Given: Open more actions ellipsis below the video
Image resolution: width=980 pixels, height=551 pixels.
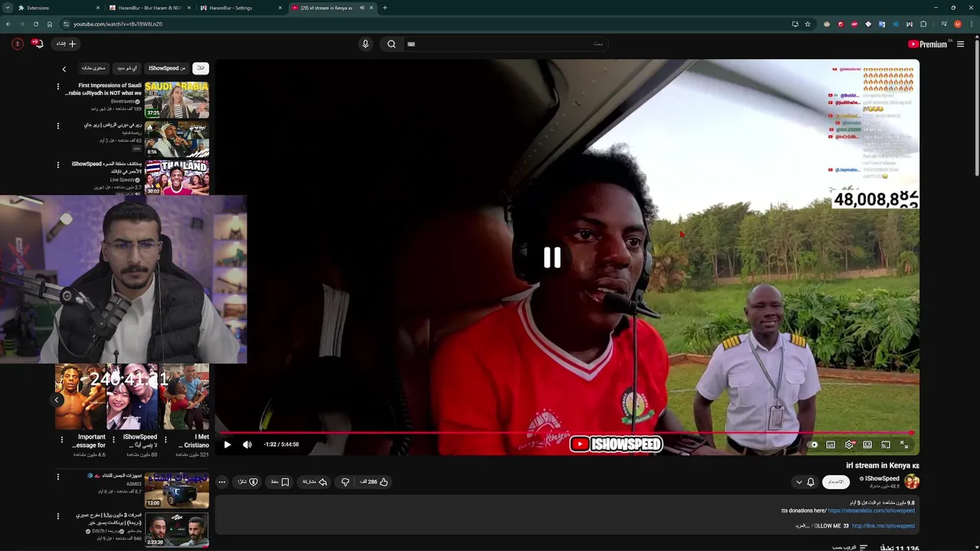Looking at the screenshot, I should pos(222,482).
